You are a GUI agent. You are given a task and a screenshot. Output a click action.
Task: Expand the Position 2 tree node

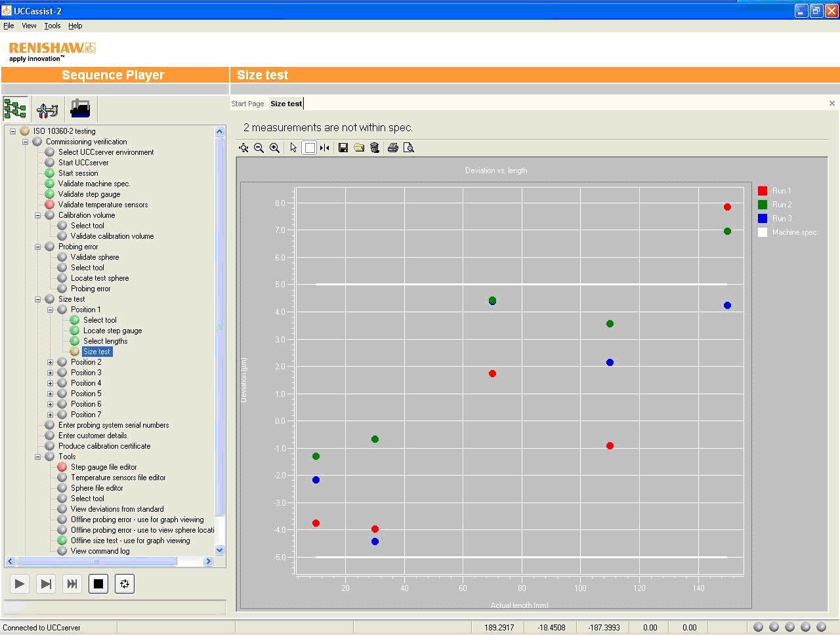point(51,362)
